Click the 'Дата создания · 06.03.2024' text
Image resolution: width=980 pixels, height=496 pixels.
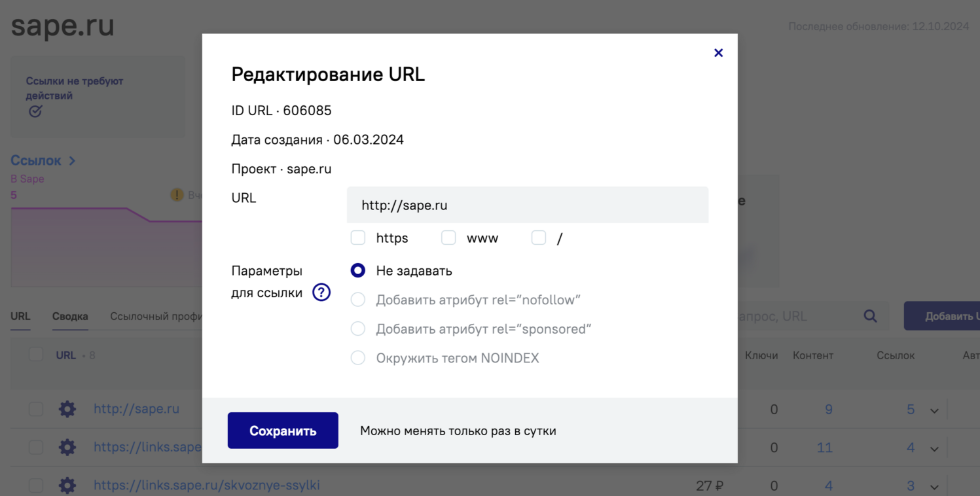click(318, 139)
